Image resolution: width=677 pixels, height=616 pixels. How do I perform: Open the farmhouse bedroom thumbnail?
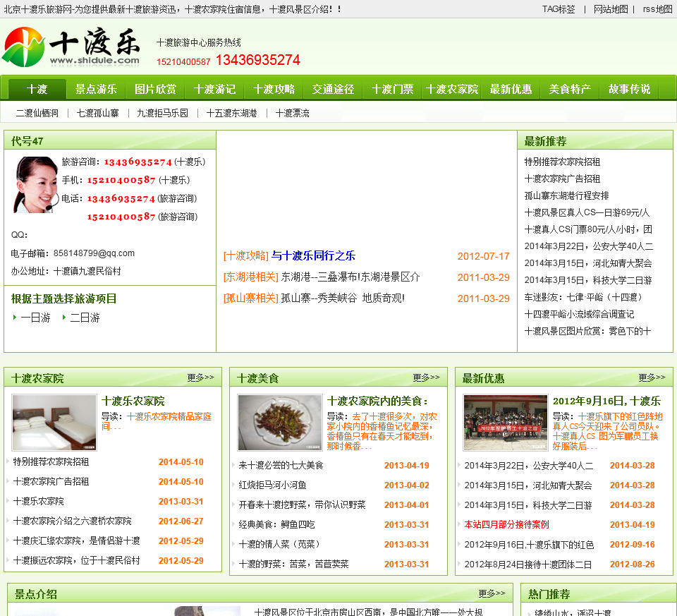point(54,423)
